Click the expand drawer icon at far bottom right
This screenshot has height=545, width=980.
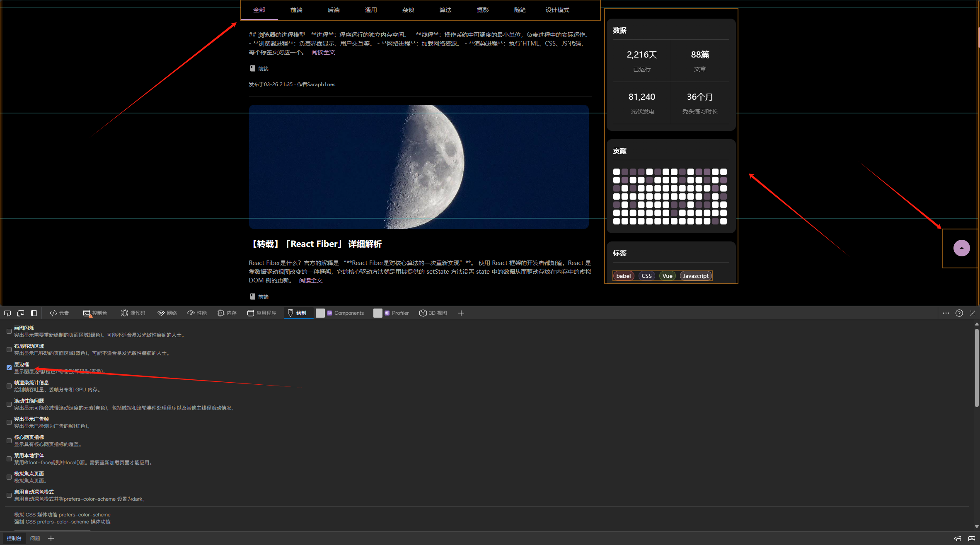pyautogui.click(x=972, y=539)
